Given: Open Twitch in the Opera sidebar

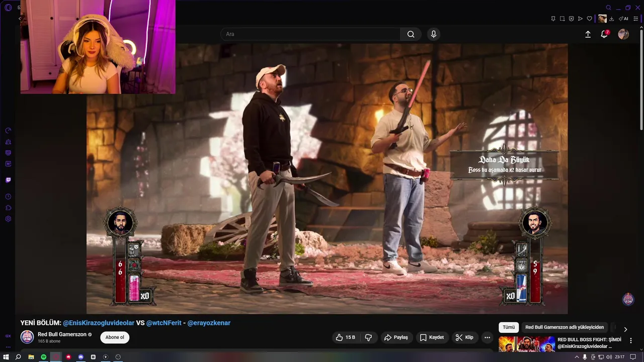Looking at the screenshot, I should pyautogui.click(x=8, y=180).
